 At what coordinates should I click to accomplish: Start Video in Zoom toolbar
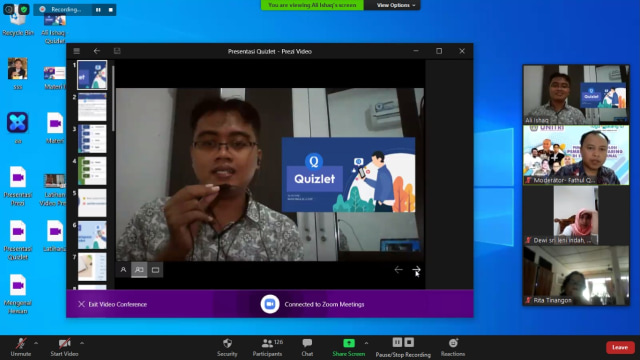point(64,347)
